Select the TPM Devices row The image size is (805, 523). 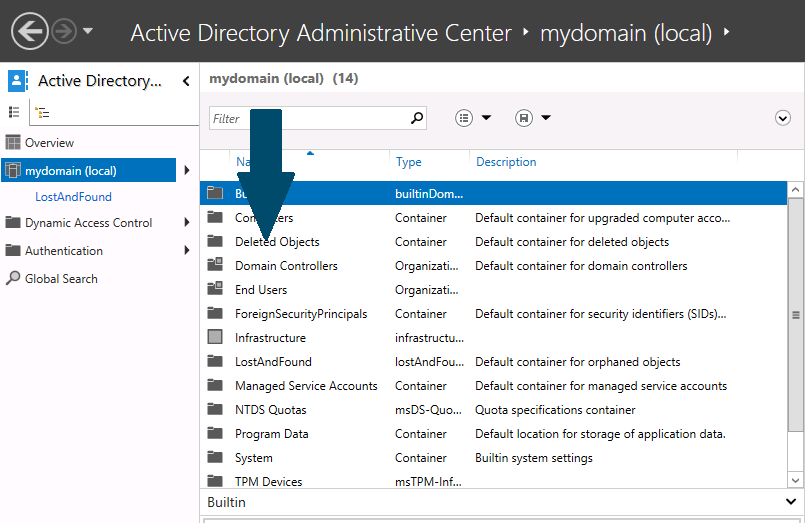(x=493, y=481)
